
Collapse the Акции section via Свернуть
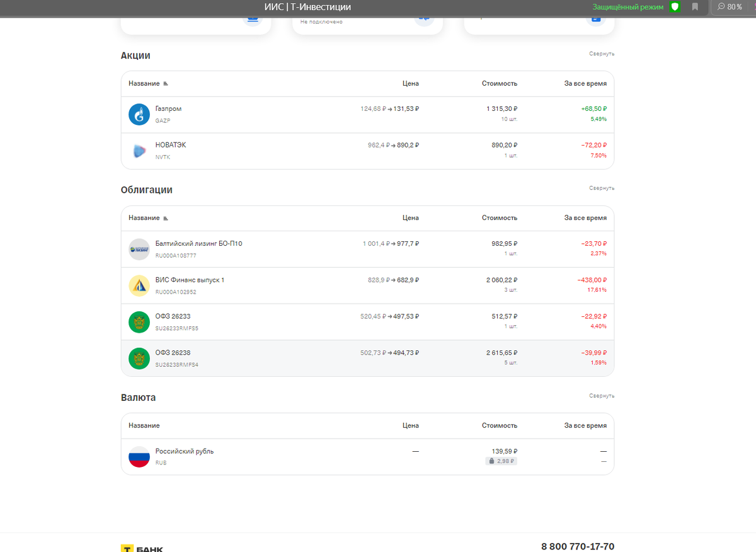point(602,54)
